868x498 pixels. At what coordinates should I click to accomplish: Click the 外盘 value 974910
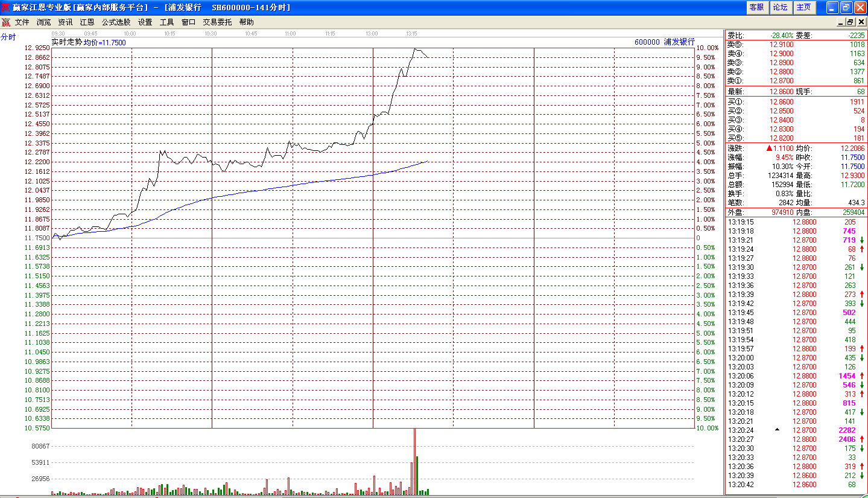click(x=782, y=212)
